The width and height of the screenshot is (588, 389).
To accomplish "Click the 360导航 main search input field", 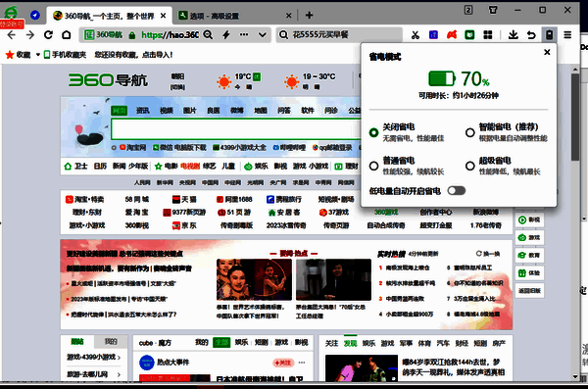I will click(236, 129).
